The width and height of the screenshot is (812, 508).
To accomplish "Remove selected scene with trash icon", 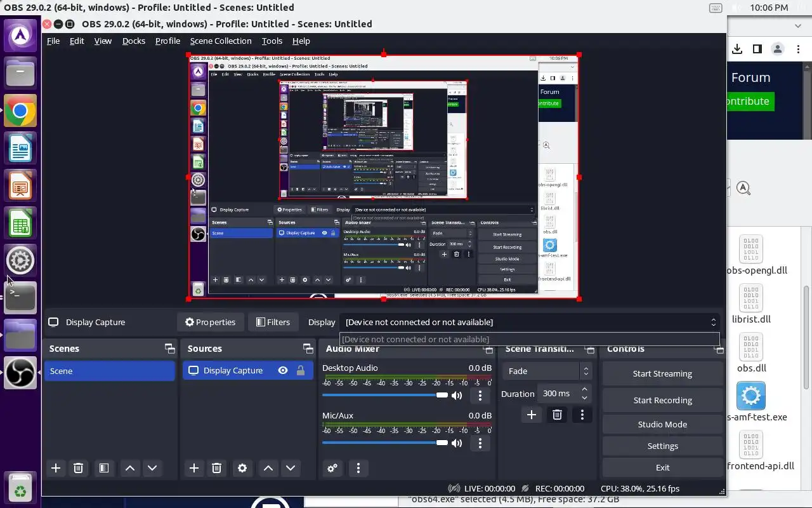I will [79, 468].
